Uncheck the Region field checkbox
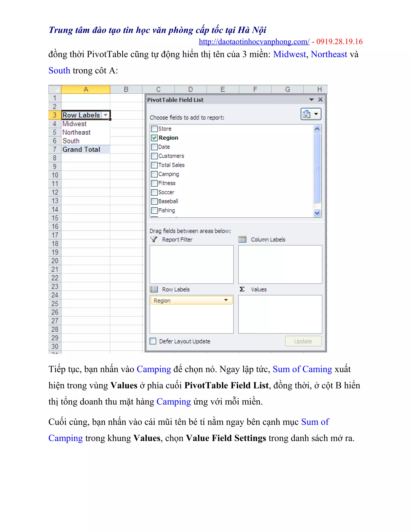 coord(154,138)
